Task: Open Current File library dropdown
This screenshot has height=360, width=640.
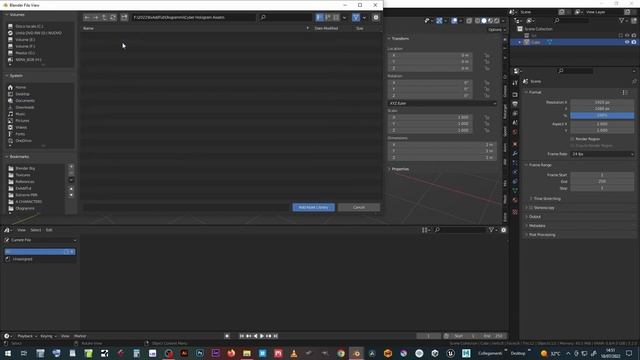Action: click(40, 240)
